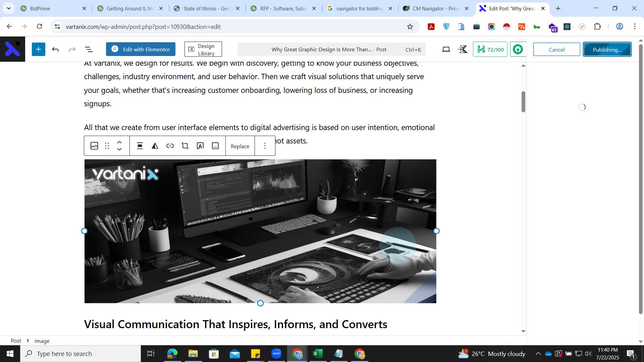Close the BidPrime tab
Image resolution: width=644 pixels, height=362 pixels.
pos(84,8)
